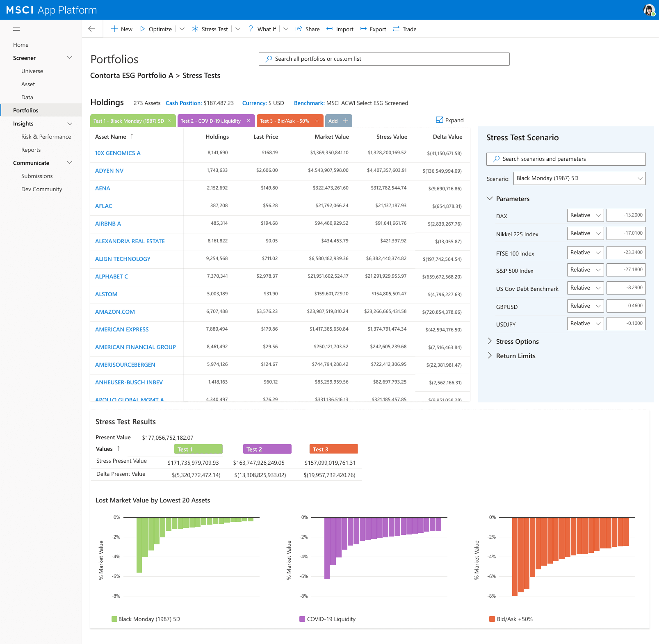This screenshot has width=659, height=644.
Task: Edit USDJPY parameter value field
Action: tap(626, 323)
